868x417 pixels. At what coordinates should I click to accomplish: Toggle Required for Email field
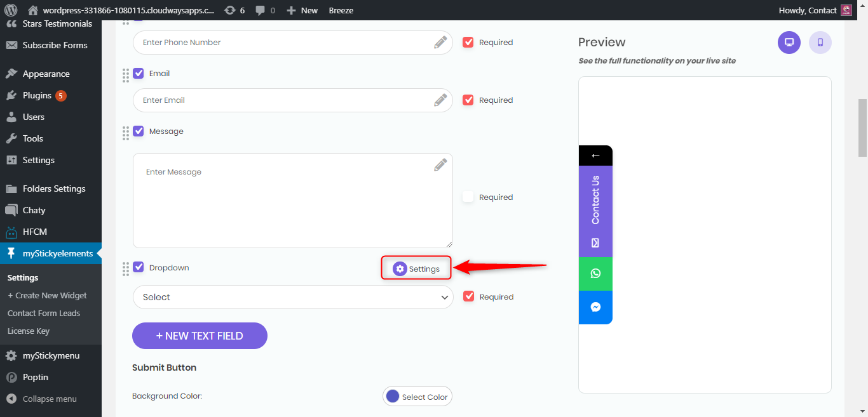[x=468, y=100]
